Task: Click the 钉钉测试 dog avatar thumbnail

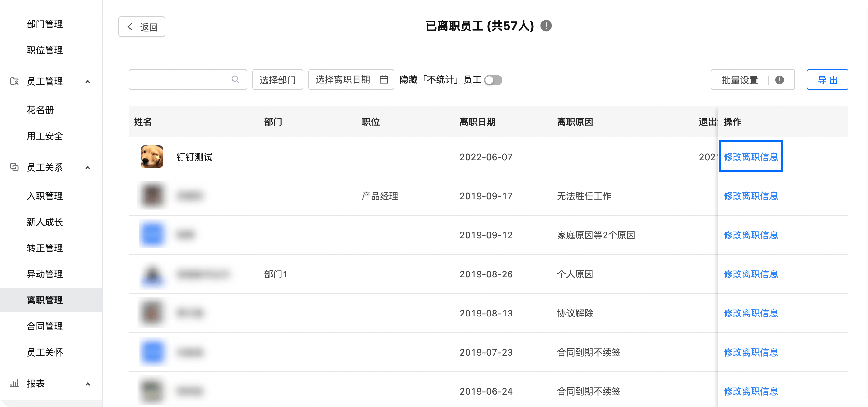Action: (x=152, y=157)
